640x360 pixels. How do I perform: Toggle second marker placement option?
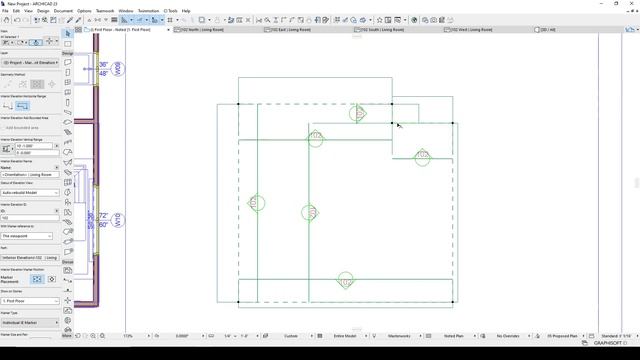click(x=52, y=279)
